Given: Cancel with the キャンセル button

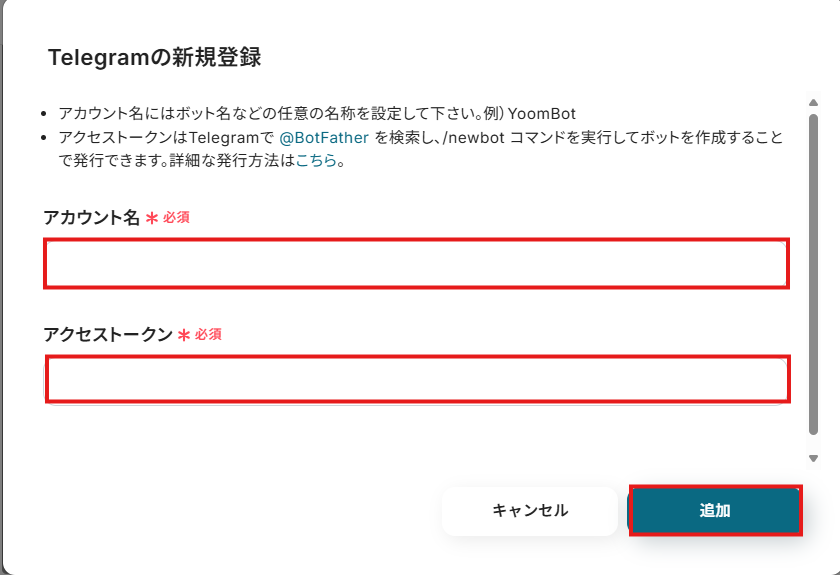Looking at the screenshot, I should [529, 511].
